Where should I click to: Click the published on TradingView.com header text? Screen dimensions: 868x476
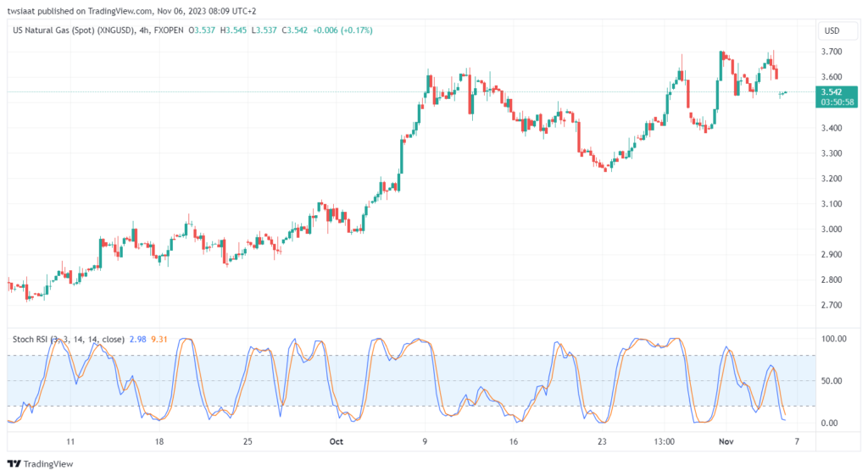tap(95, 11)
